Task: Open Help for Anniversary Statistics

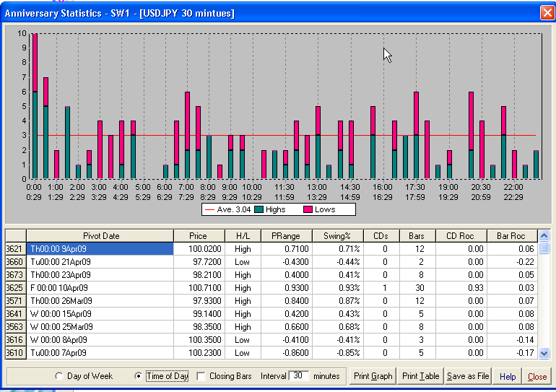Action: 508,376
